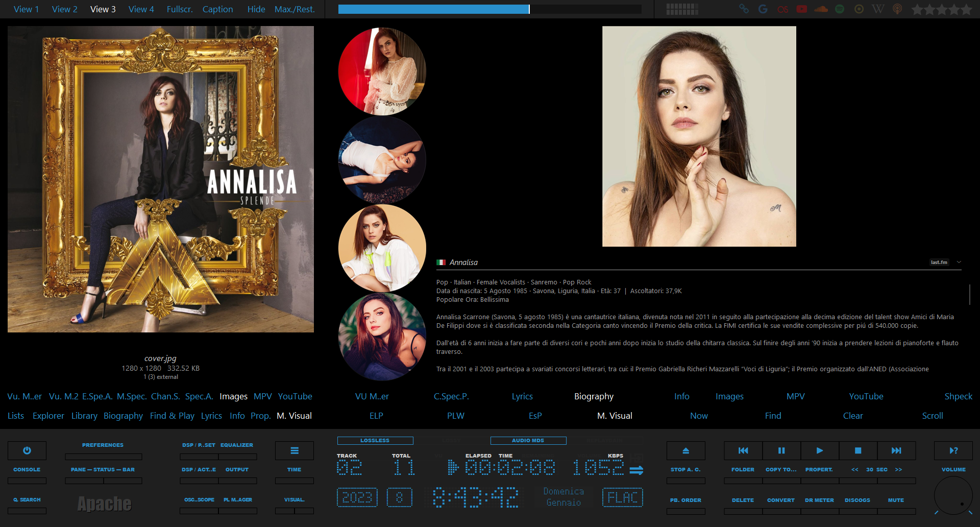Select the red circular artist thumbnail
Screen dimensions: 980x527
pyautogui.click(x=382, y=71)
